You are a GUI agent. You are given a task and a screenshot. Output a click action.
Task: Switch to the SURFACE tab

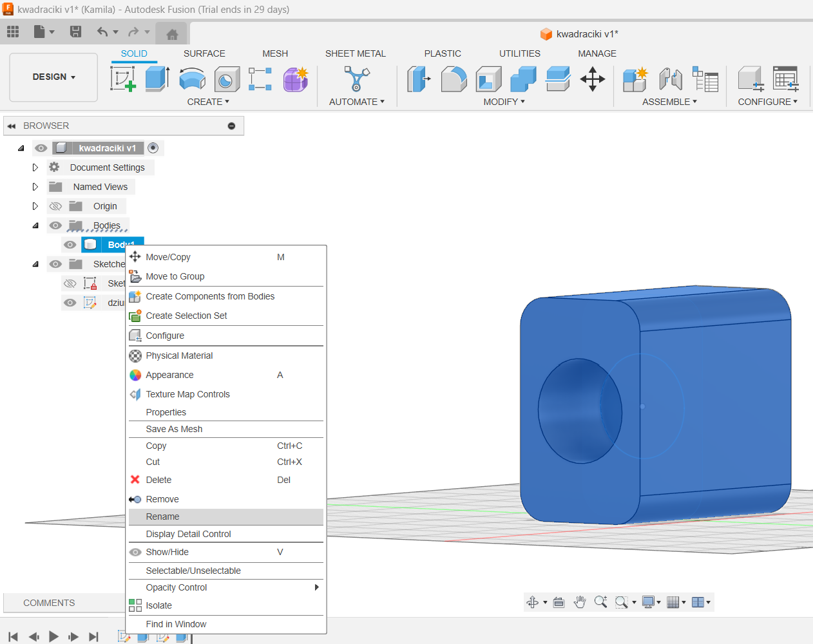point(204,53)
